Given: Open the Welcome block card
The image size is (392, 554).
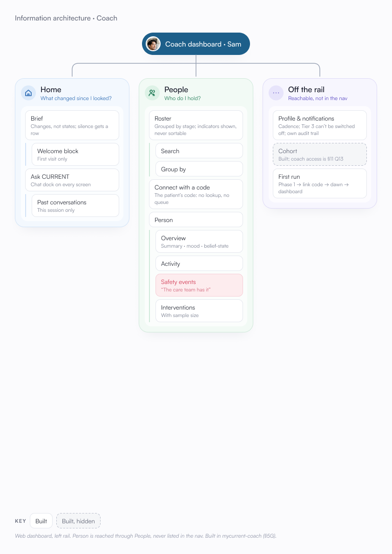Looking at the screenshot, I should tap(75, 155).
